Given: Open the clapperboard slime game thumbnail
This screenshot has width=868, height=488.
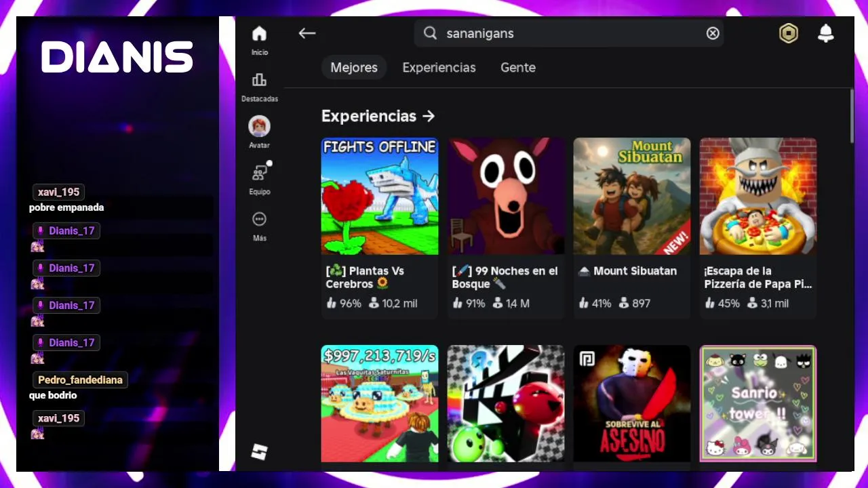Looking at the screenshot, I should (x=506, y=404).
